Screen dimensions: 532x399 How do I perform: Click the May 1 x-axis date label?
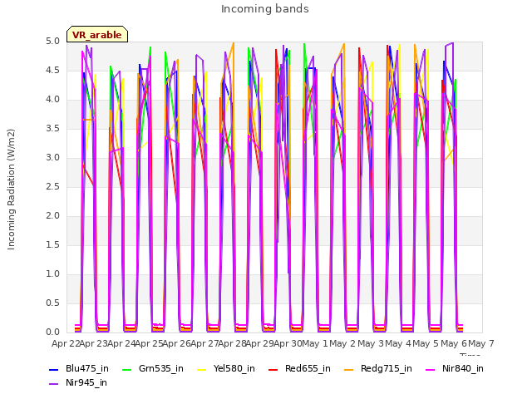(x=315, y=344)
